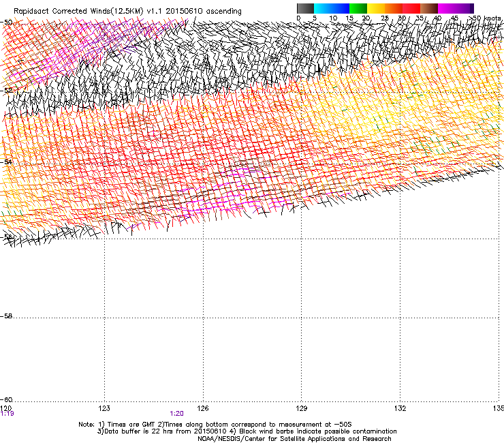Screen dimensions: 504x443
Task: Click the '10' label under the color scale
Action: pos(333,18)
